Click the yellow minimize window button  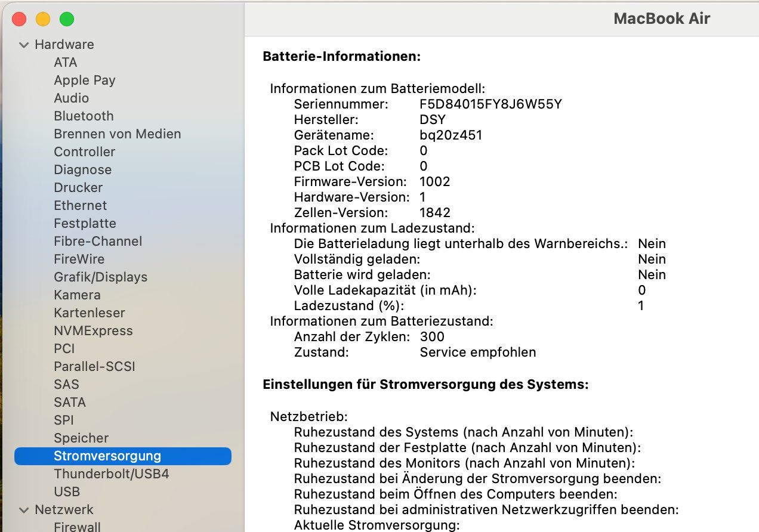(x=43, y=19)
